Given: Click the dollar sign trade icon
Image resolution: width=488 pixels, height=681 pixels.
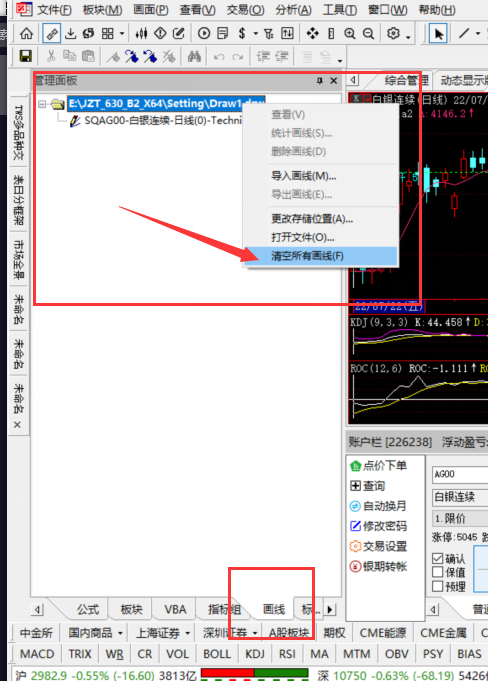Looking at the screenshot, I should 242,33.
